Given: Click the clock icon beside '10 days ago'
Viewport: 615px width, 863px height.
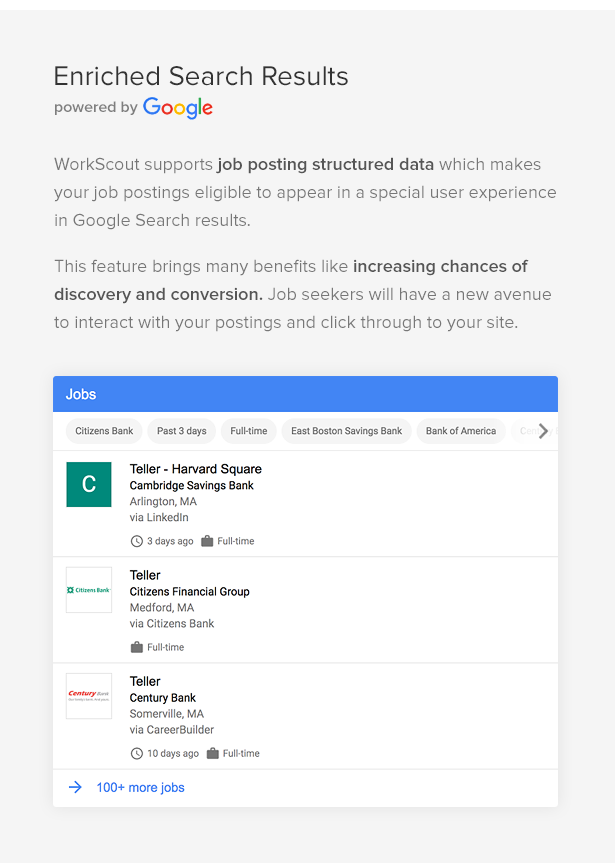Looking at the screenshot, I should click(137, 753).
